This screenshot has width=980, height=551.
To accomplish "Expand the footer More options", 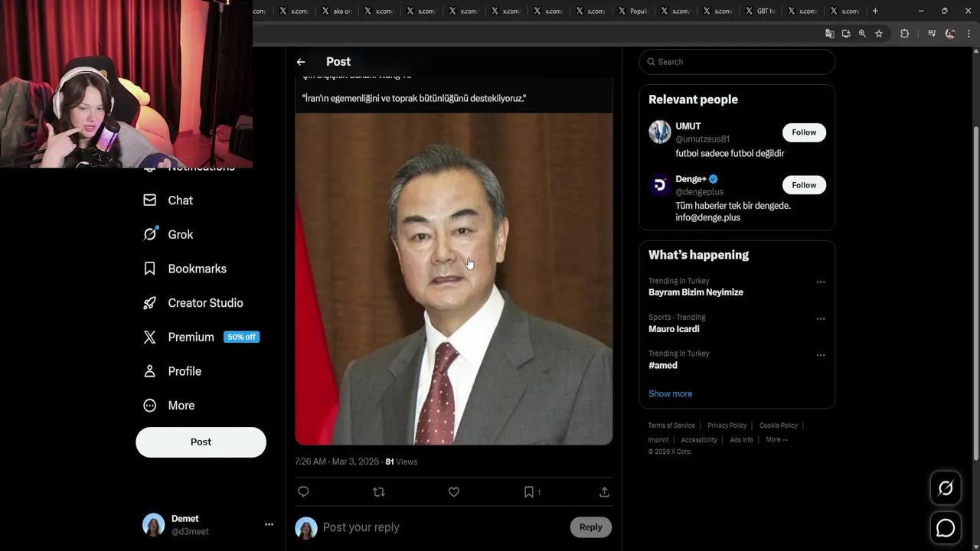I will click(x=776, y=440).
